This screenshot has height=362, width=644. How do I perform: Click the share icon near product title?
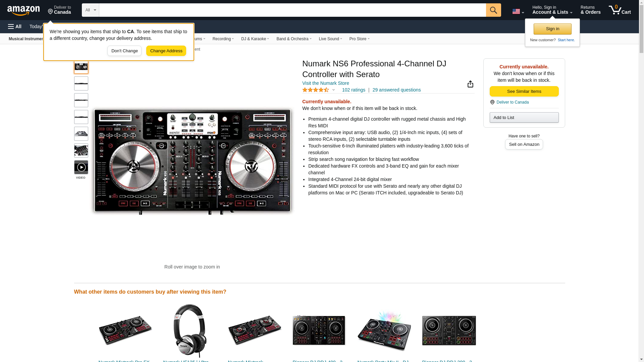pos(470,84)
